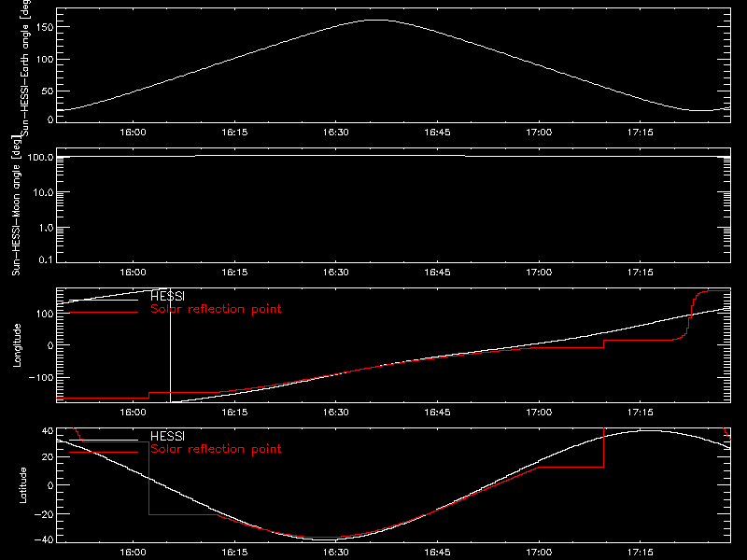This screenshot has width=747, height=560.
Task: Click the 10.0 tick on Moon angle axis
Action: click(x=43, y=192)
